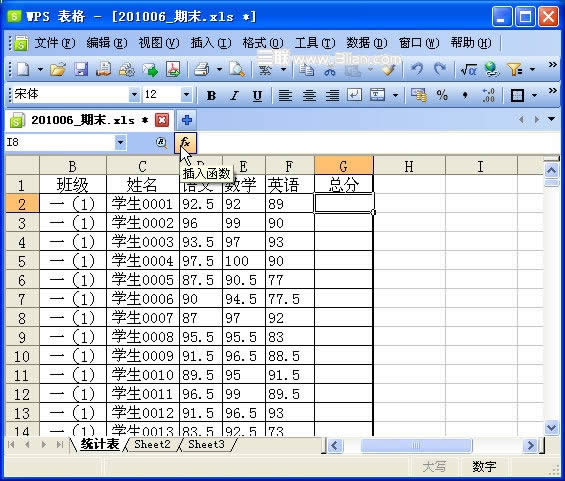Click the Print Preview magnifier icon
Viewport: 565px width, 481px height.
tap(237, 69)
